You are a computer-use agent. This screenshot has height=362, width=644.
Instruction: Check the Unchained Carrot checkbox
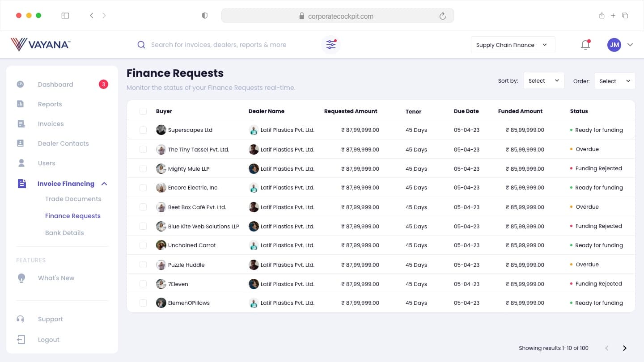[143, 245]
